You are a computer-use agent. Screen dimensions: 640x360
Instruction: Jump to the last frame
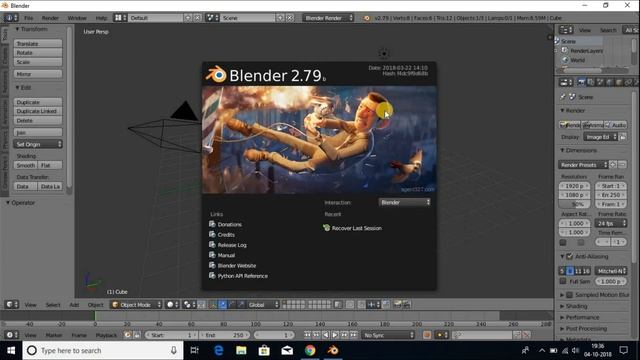tap(353, 335)
